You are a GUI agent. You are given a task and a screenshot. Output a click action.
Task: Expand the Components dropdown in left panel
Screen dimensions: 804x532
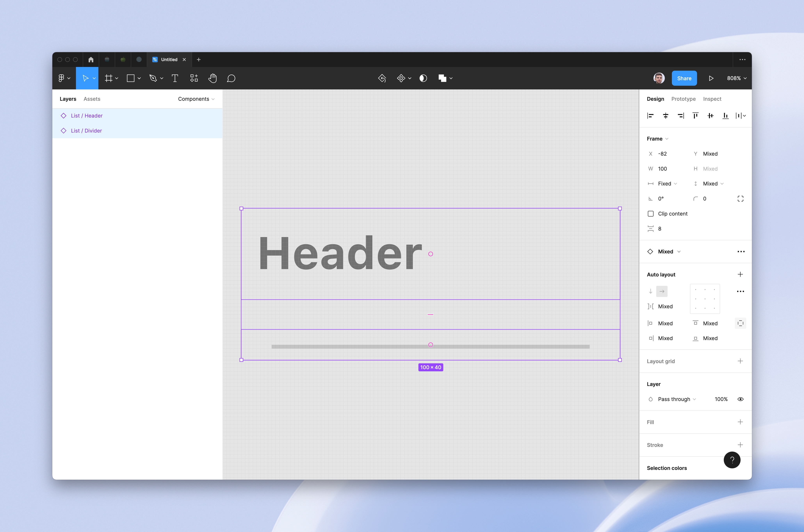pos(196,99)
